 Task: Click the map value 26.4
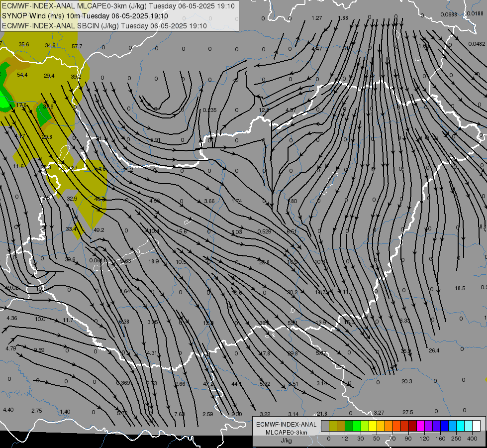[x=434, y=350]
